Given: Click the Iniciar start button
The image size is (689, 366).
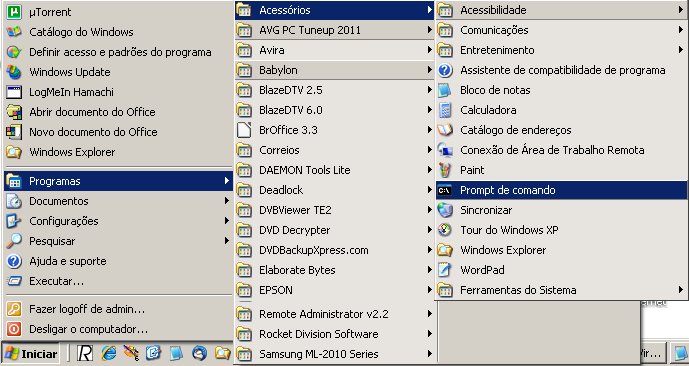Looking at the screenshot, I should click(x=31, y=353).
